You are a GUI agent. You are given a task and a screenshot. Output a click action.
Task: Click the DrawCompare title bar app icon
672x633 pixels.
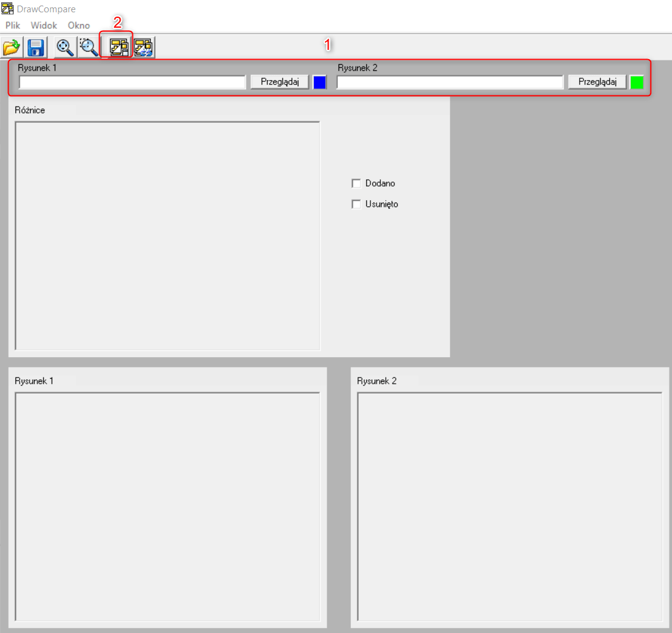click(x=7, y=9)
